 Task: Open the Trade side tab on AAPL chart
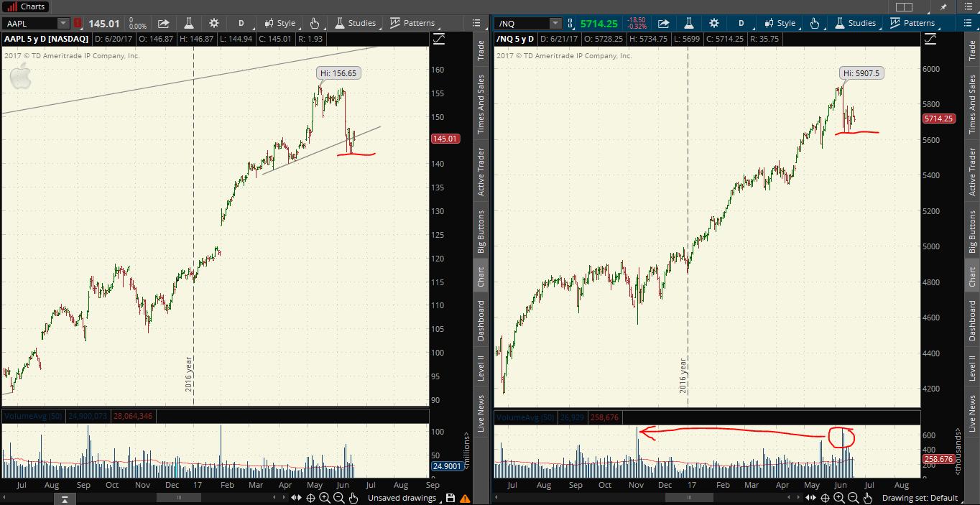pos(481,50)
